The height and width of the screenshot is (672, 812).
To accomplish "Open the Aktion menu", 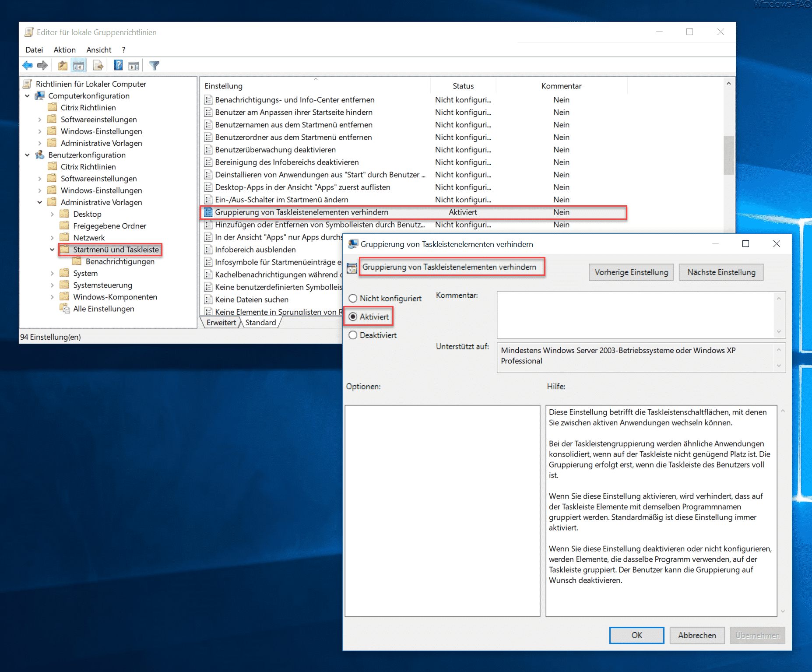I will 65,49.
